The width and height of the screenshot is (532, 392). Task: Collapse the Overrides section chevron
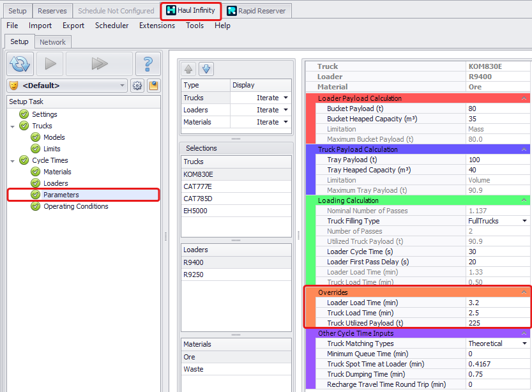pyautogui.click(x=524, y=292)
